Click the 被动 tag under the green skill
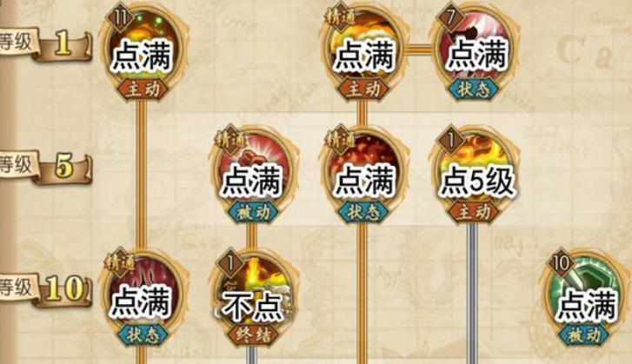Viewport: 632px width, 364px height. click(586, 334)
